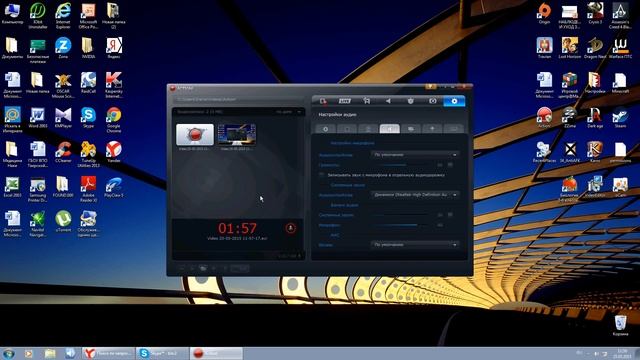Switch to Yandex browser taskbar window
The width and height of the screenshot is (640, 360).
108,353
